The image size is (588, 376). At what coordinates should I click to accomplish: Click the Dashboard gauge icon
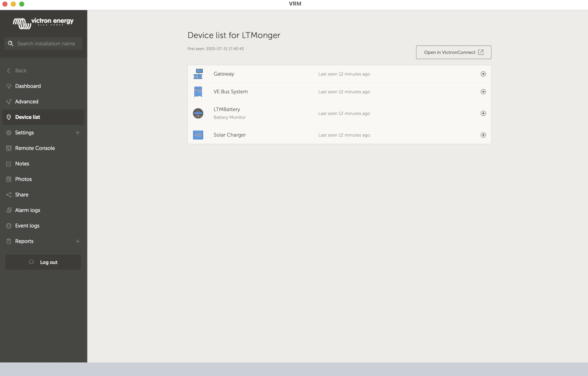point(9,86)
